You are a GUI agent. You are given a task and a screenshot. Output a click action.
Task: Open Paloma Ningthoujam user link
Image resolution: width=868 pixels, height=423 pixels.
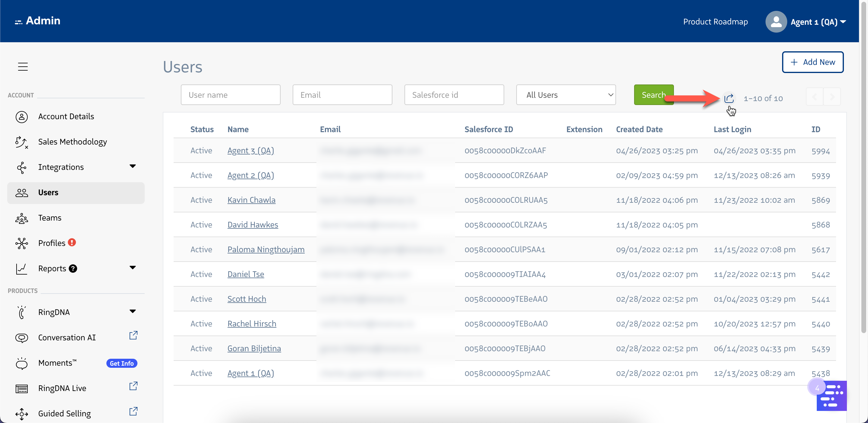click(266, 249)
